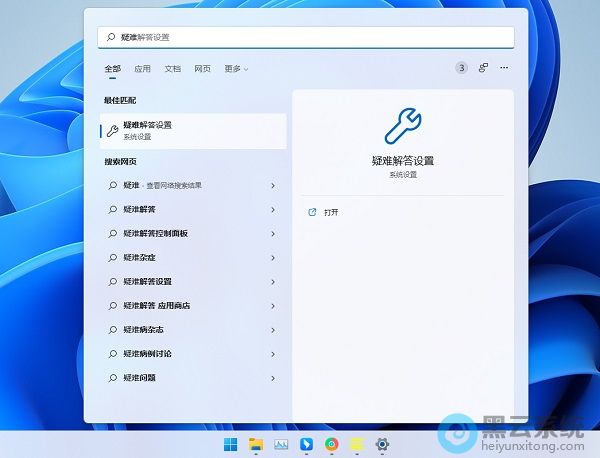The image size is (600, 458).
Task: Expand the 更多 filter dropdown
Action: tap(236, 69)
